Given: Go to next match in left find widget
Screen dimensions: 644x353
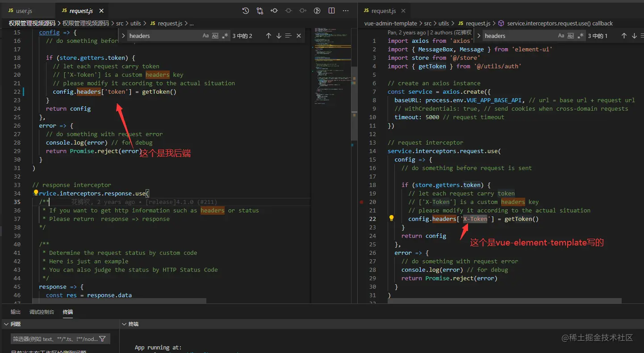Looking at the screenshot, I should tap(279, 36).
